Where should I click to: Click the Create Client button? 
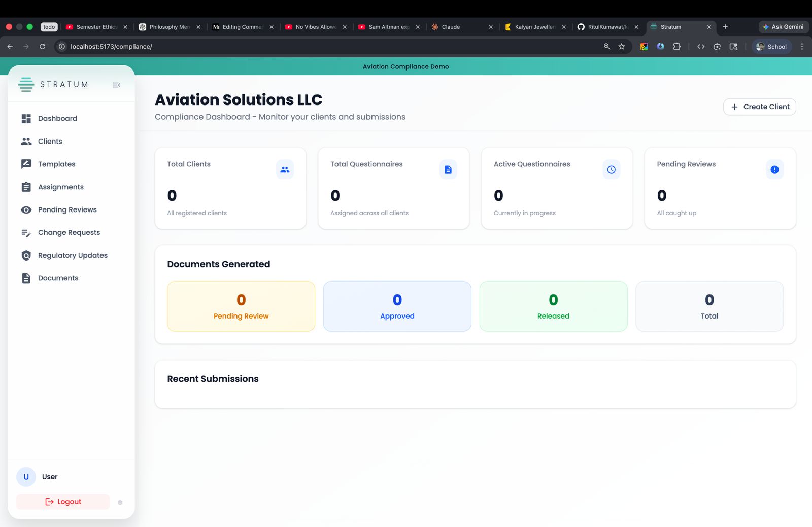pyautogui.click(x=759, y=107)
